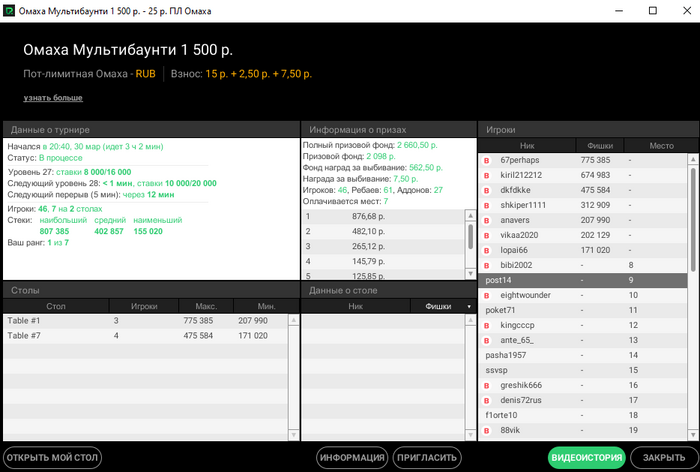Screen dimensions: 700x472
Task: Click the bounty icon beside vikaa2020
Action: 487,235
